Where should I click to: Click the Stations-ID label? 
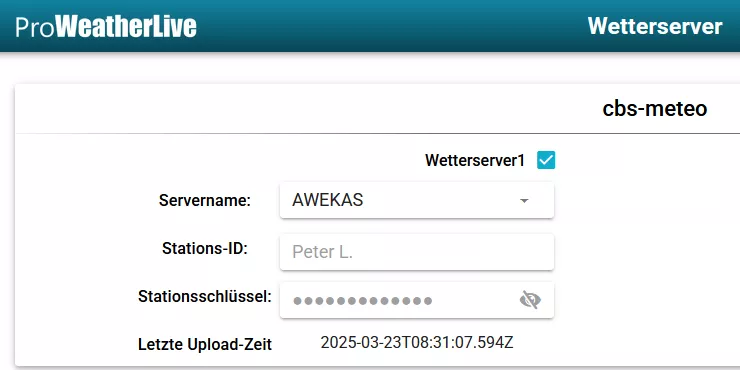[205, 248]
